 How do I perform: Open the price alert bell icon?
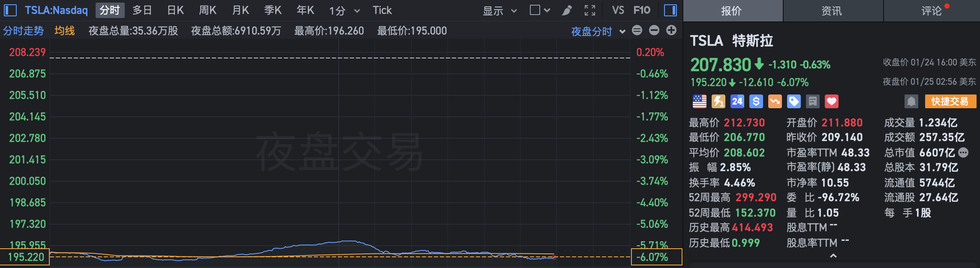pos(911,101)
